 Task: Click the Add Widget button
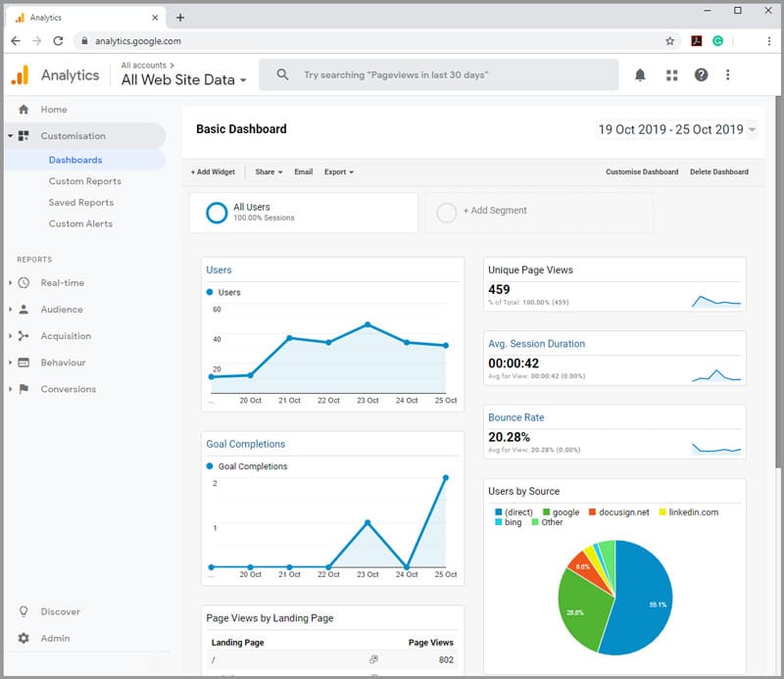[x=213, y=171]
